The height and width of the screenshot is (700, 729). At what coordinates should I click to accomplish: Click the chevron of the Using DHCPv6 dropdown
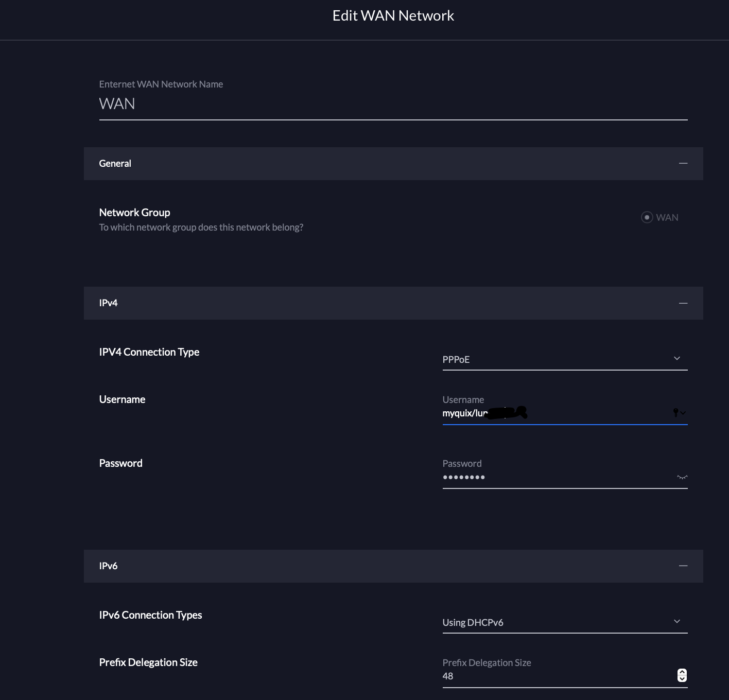point(677,622)
